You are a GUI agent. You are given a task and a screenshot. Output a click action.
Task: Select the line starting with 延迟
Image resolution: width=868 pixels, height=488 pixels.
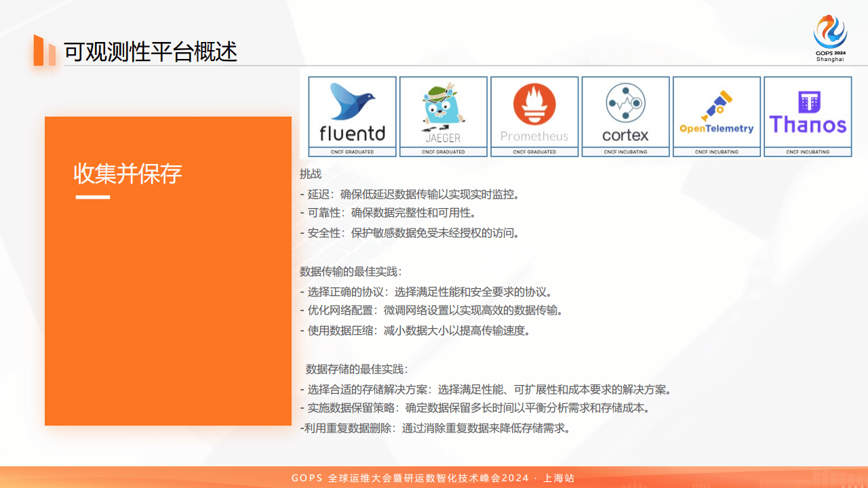coord(410,195)
